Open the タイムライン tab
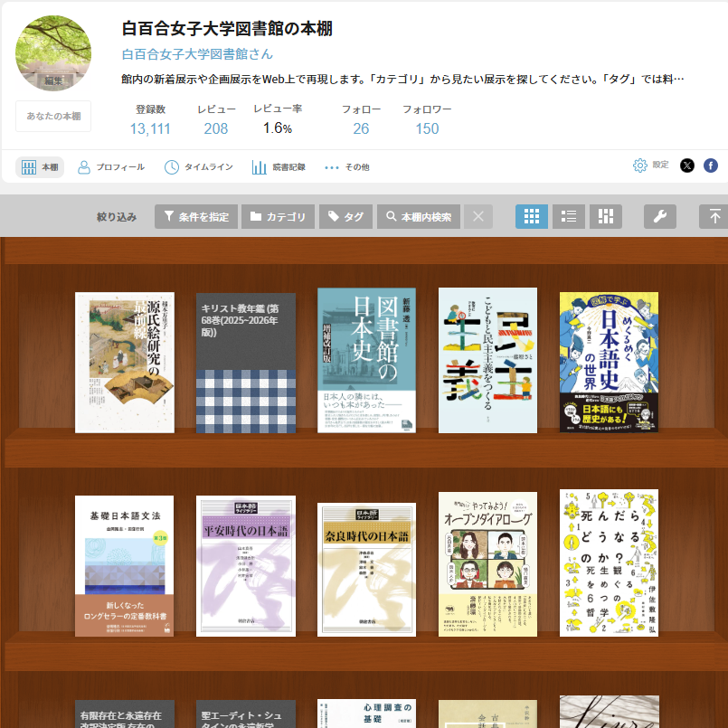The image size is (728, 728). [x=198, y=165]
